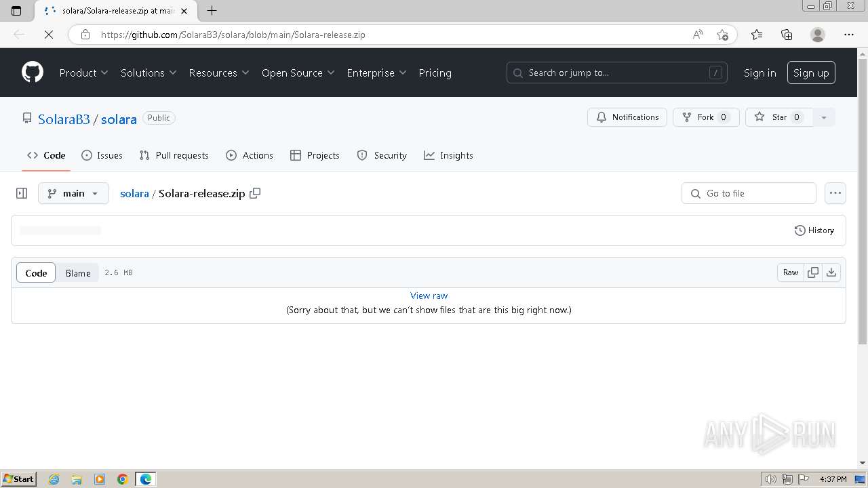Select the Code view toggle
This screenshot has height=488, width=868.
(x=36, y=272)
